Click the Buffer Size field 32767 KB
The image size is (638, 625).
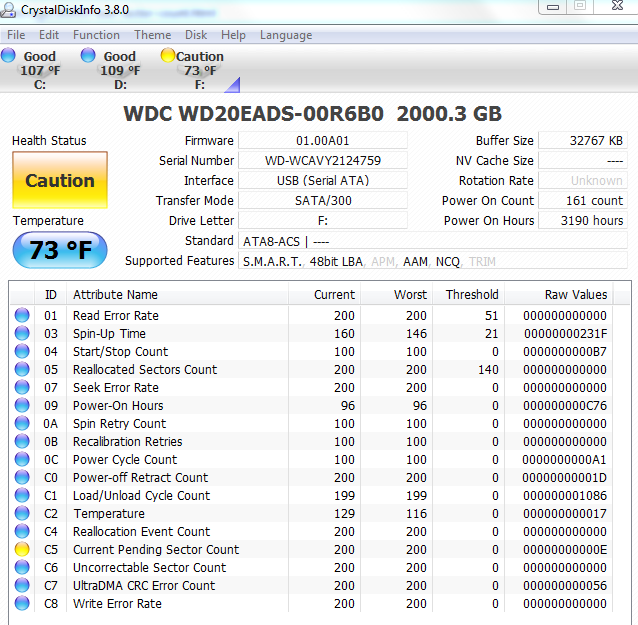[x=583, y=141]
